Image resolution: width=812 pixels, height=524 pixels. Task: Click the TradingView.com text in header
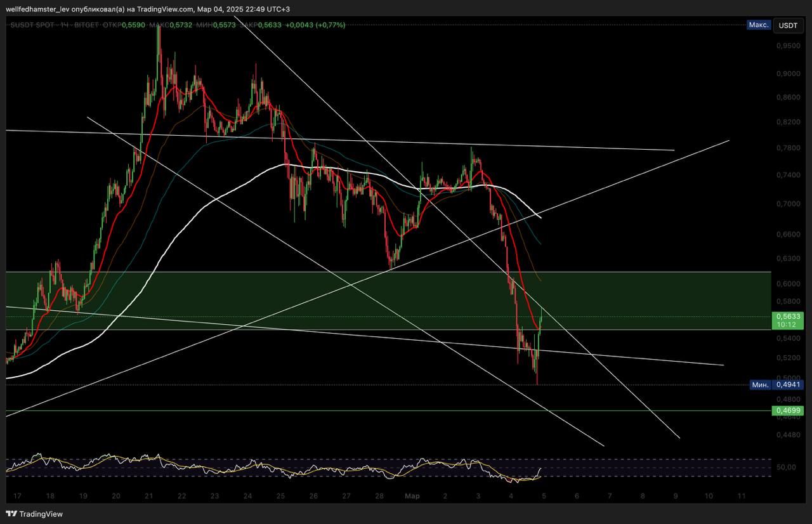[165, 9]
